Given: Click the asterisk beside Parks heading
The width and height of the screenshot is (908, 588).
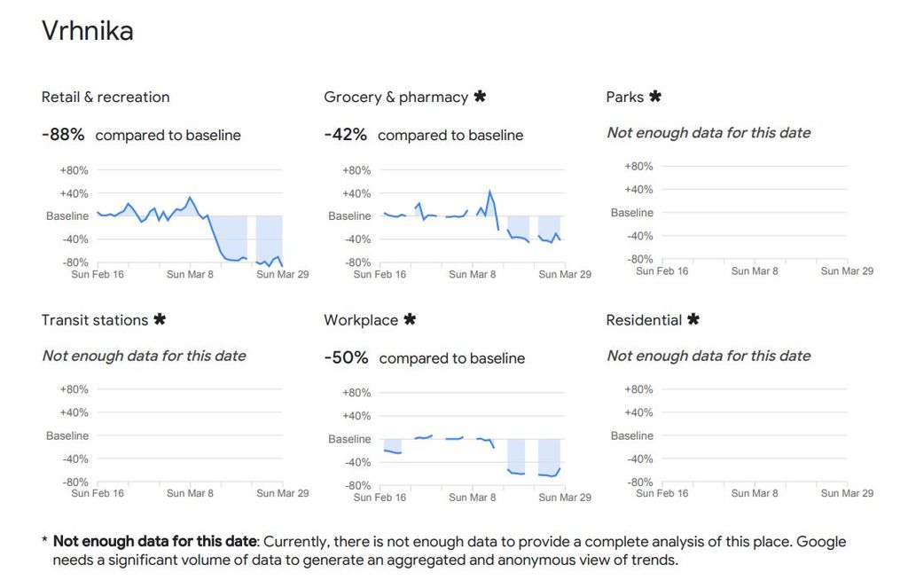Looking at the screenshot, I should coord(655,97).
